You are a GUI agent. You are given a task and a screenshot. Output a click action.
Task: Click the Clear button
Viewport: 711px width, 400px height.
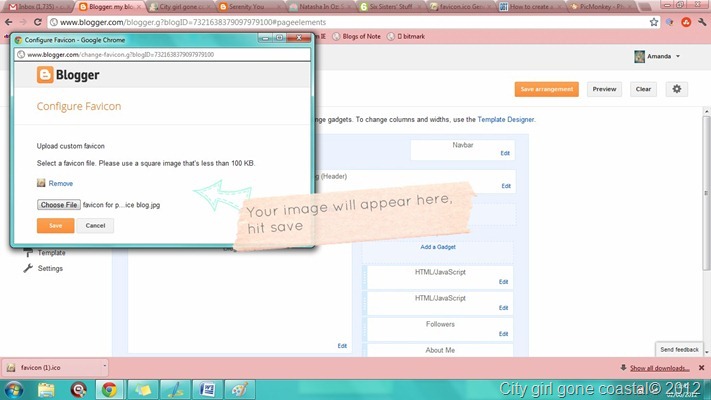pyautogui.click(x=643, y=89)
